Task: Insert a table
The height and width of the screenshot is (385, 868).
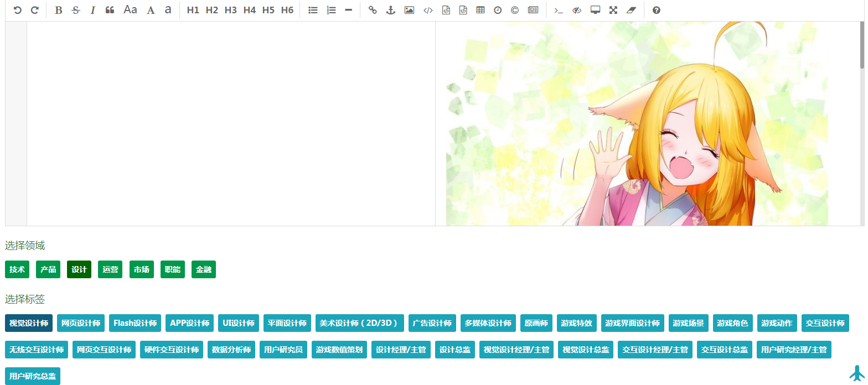Action: 480,10
